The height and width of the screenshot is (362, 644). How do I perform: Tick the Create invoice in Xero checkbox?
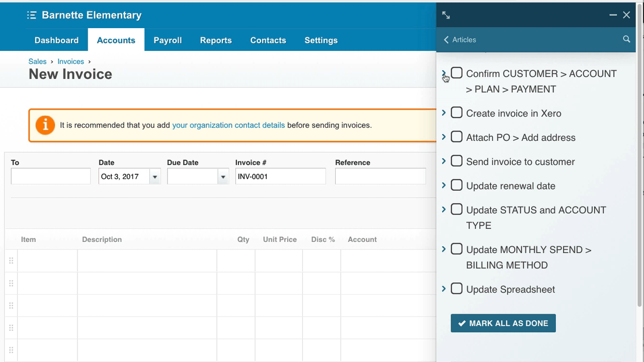click(x=456, y=113)
